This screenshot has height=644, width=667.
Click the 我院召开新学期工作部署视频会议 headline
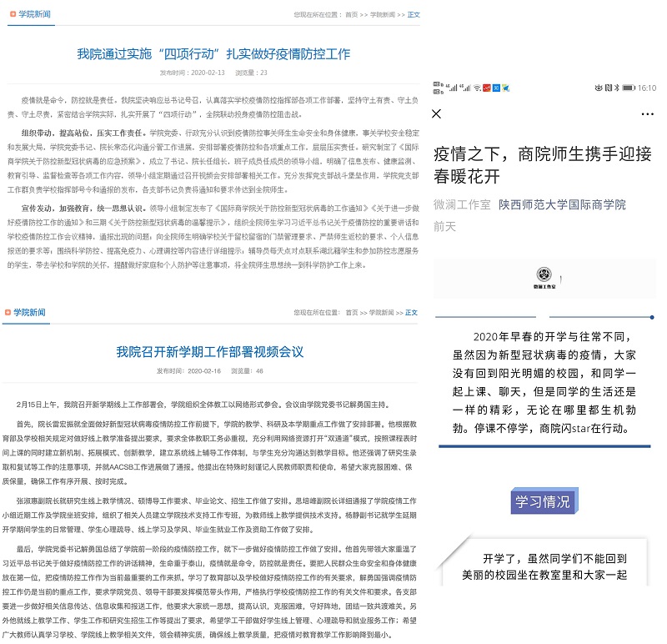pos(209,351)
